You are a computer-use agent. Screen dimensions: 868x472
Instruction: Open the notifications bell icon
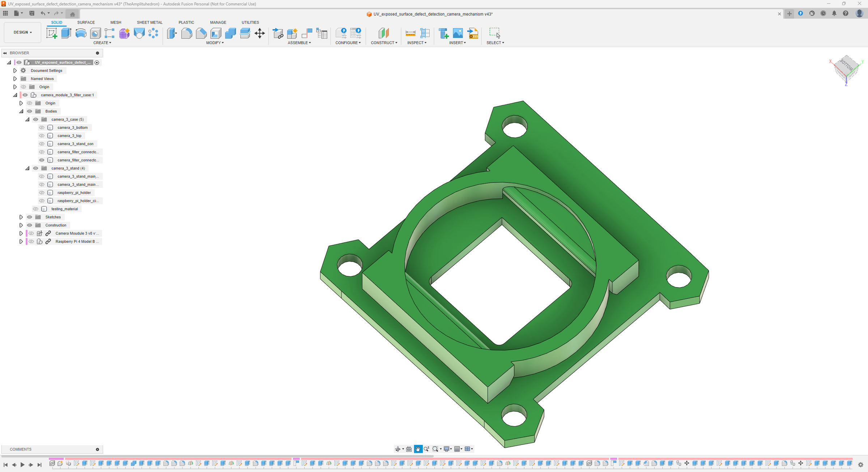[834, 13]
